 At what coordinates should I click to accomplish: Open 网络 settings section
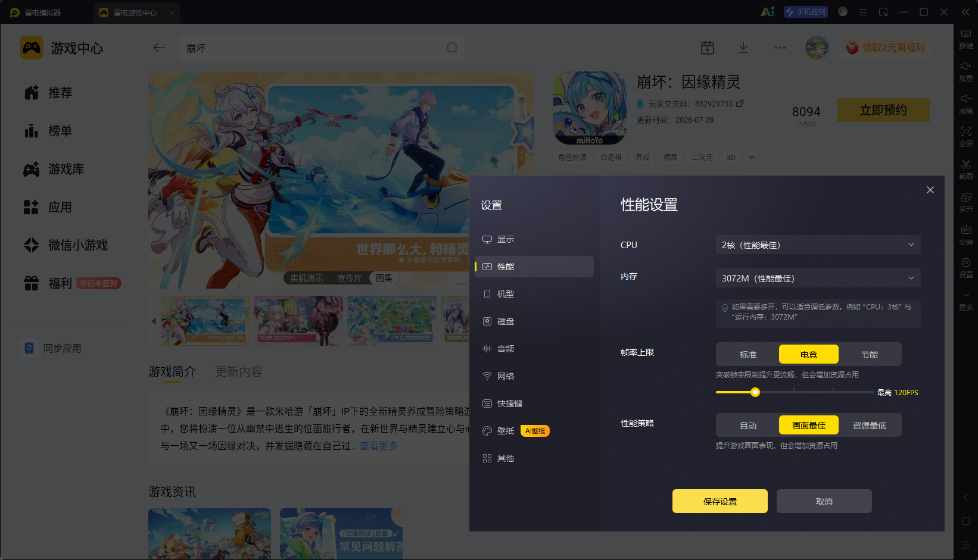(534, 376)
